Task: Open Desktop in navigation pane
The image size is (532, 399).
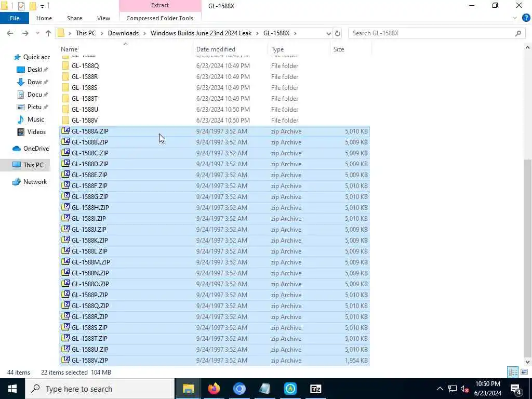Action: click(x=32, y=70)
